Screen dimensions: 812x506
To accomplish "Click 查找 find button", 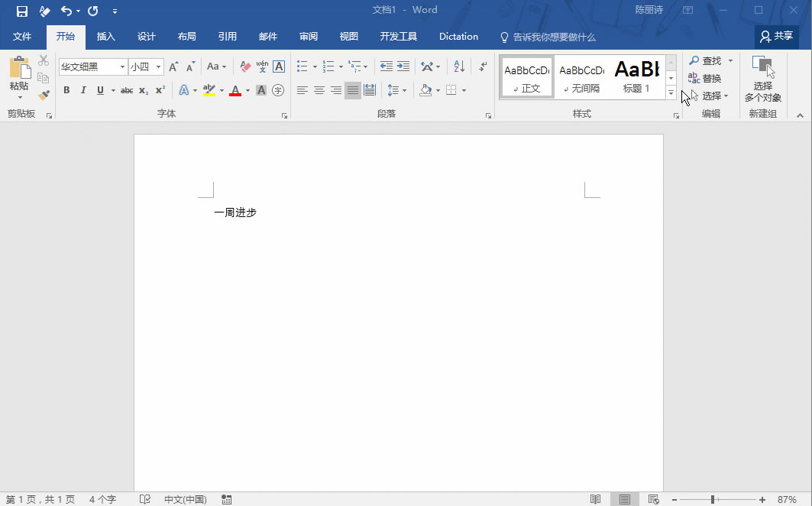I will click(x=705, y=60).
